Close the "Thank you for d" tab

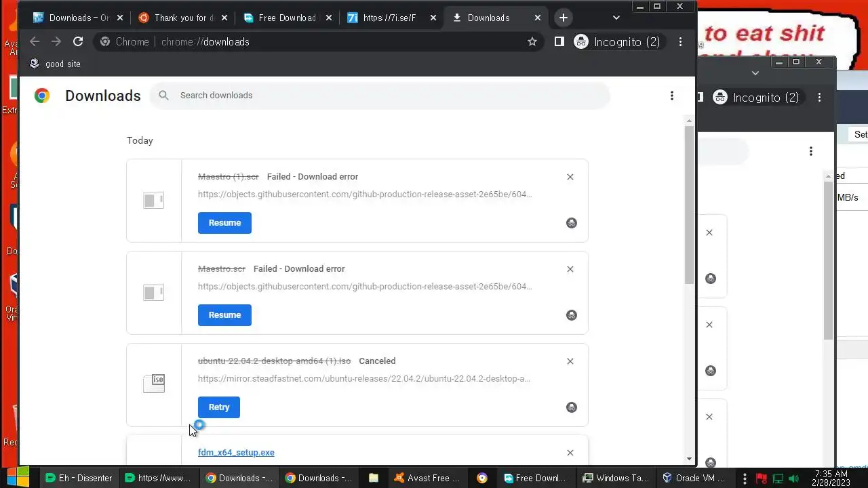click(224, 18)
